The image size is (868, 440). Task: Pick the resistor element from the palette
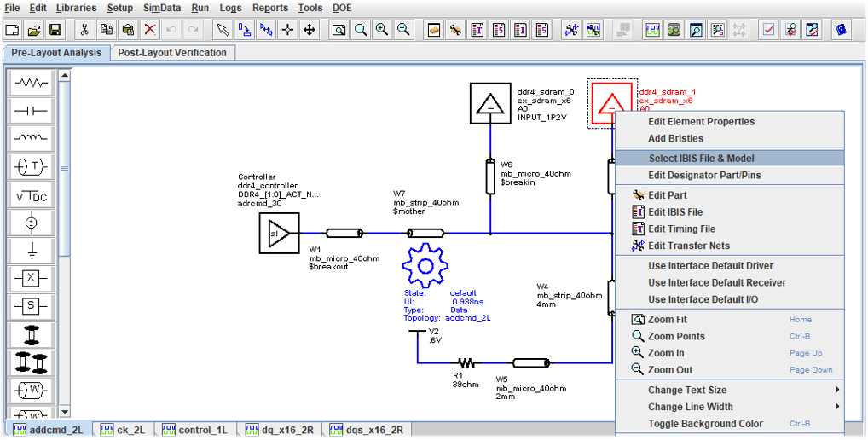[x=32, y=83]
